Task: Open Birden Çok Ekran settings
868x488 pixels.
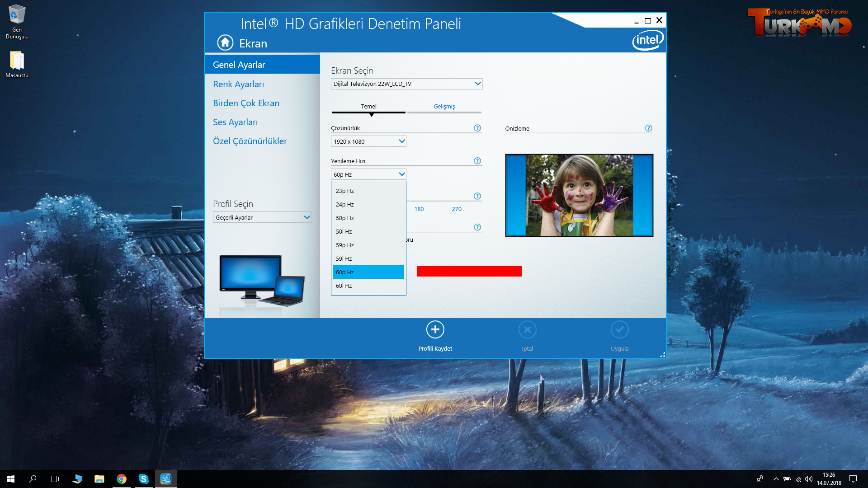Action: 246,103
